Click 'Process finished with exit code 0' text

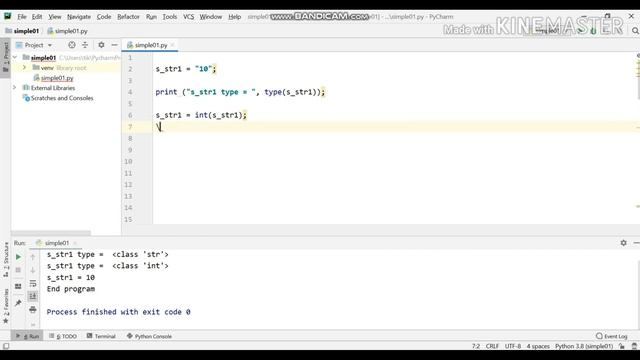[118, 312]
